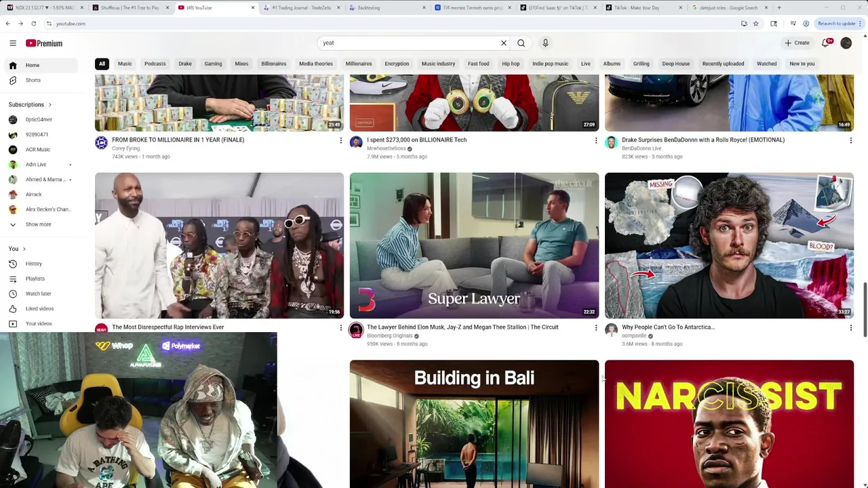Open Mrwhosetheboss channel name link
Screen dimensions: 868x488
coord(387,148)
